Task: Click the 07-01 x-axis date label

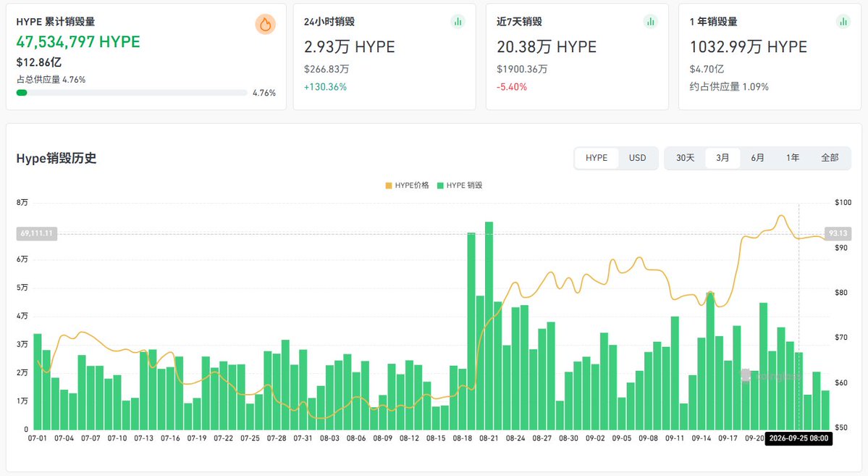Action: pos(38,438)
